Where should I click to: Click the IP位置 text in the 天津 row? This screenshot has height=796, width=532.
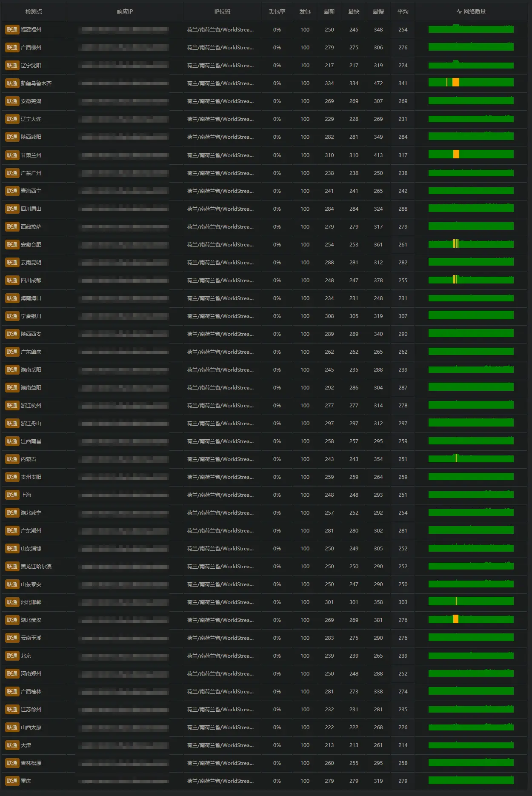tap(220, 745)
